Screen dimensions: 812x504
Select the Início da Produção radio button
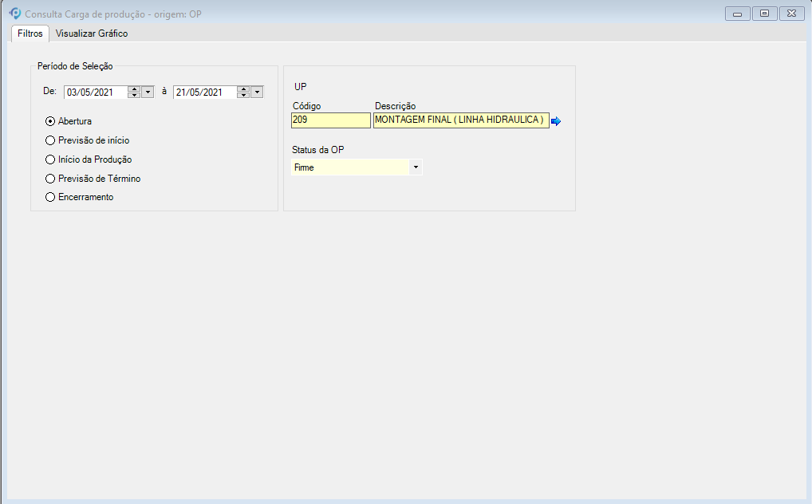[50, 159]
